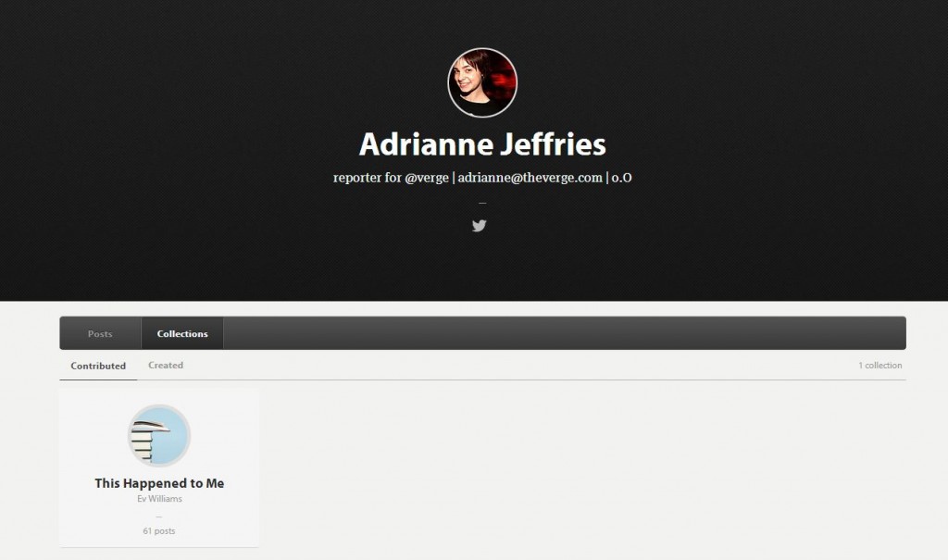Viewport: 948px width, 560px height.
Task: Click the Adrianne Jeffries name heading
Action: coord(482,143)
